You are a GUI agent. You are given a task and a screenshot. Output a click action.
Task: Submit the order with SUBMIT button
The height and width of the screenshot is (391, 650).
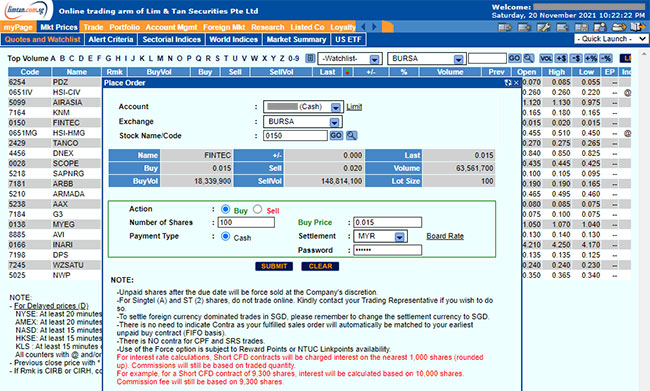click(x=274, y=266)
